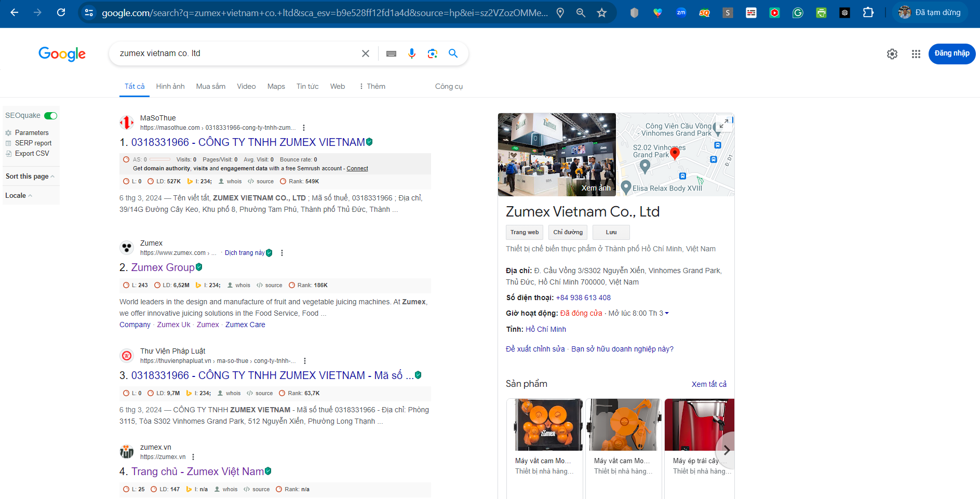Open the SEOquake SQ extension icon
This screenshot has width=980, height=499.
pyautogui.click(x=705, y=13)
